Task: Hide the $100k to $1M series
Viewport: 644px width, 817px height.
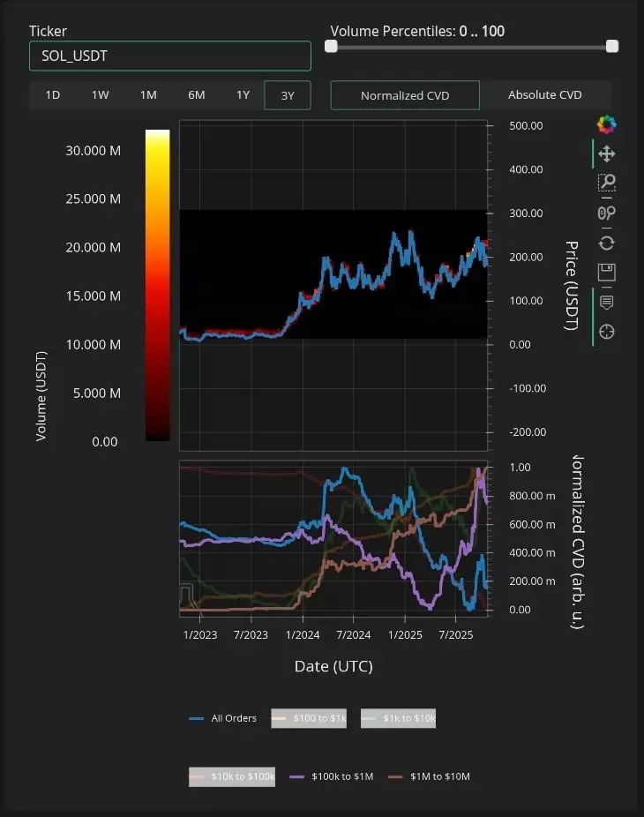Action: point(332,776)
